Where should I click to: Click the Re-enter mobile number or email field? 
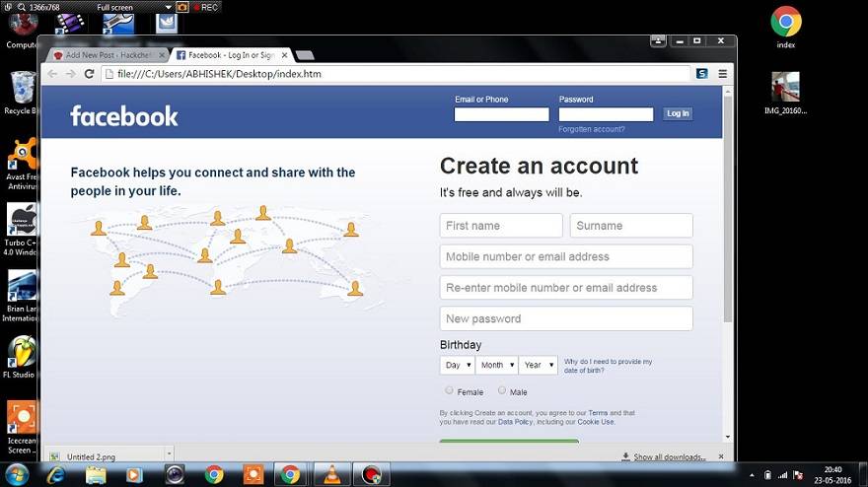coord(566,288)
